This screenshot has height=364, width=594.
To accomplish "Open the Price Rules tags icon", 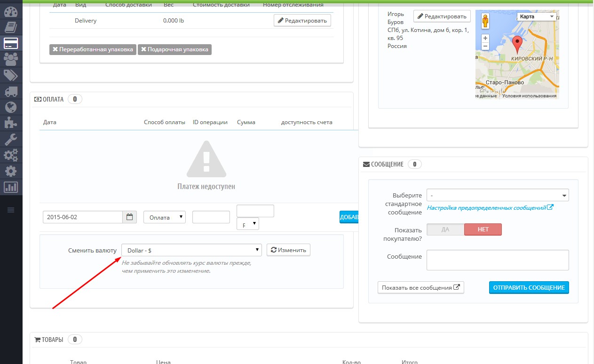I will click(x=11, y=75).
